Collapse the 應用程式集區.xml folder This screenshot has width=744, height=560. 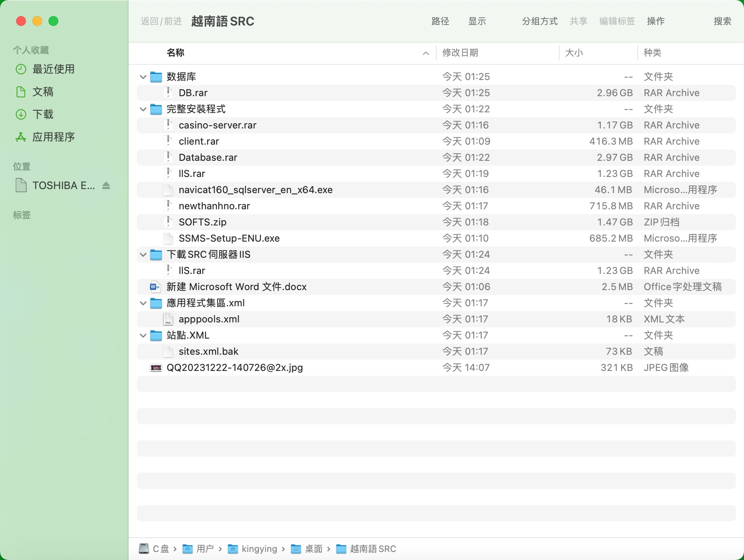pyautogui.click(x=143, y=303)
